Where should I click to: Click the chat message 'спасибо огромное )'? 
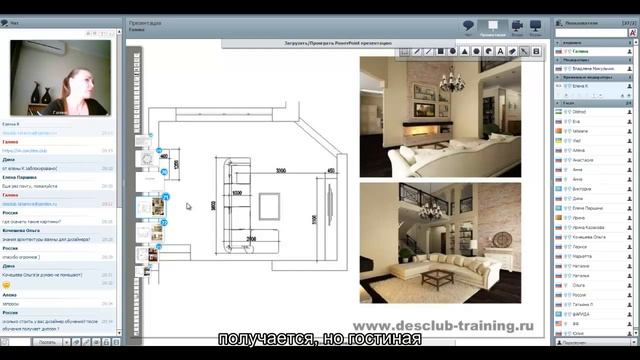[21, 257]
